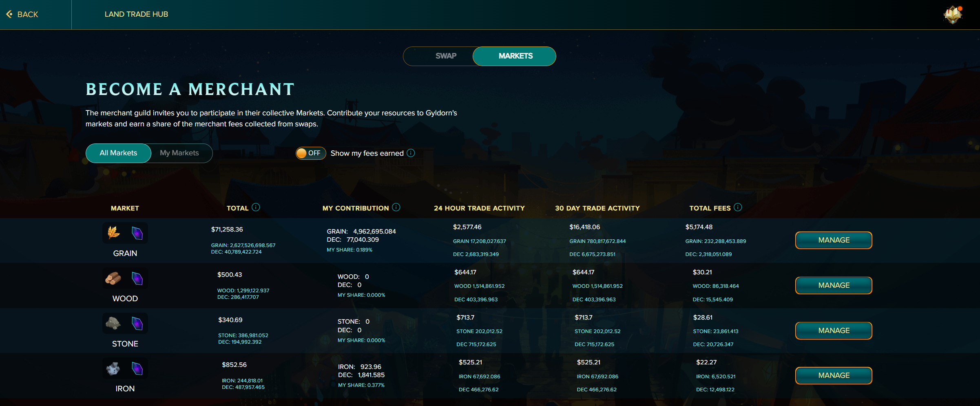The height and width of the screenshot is (406, 980).
Task: Go BACK to previous page
Action: click(x=22, y=14)
